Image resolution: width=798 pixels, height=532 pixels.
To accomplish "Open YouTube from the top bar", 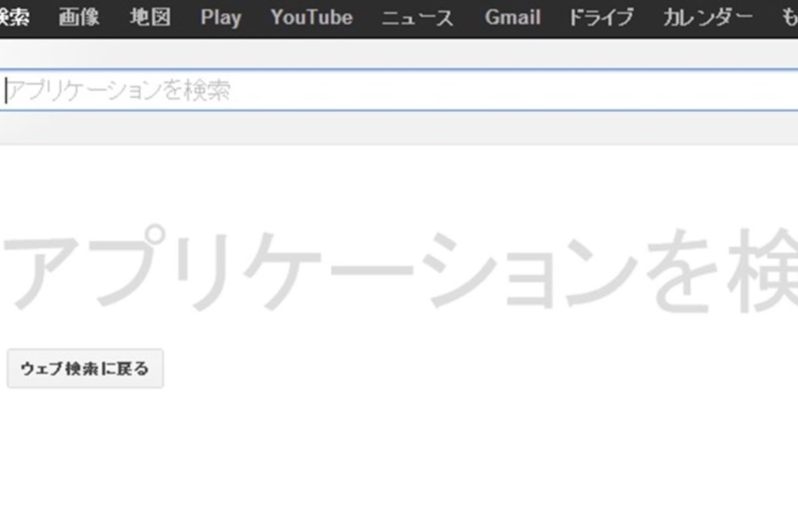I will click(311, 18).
